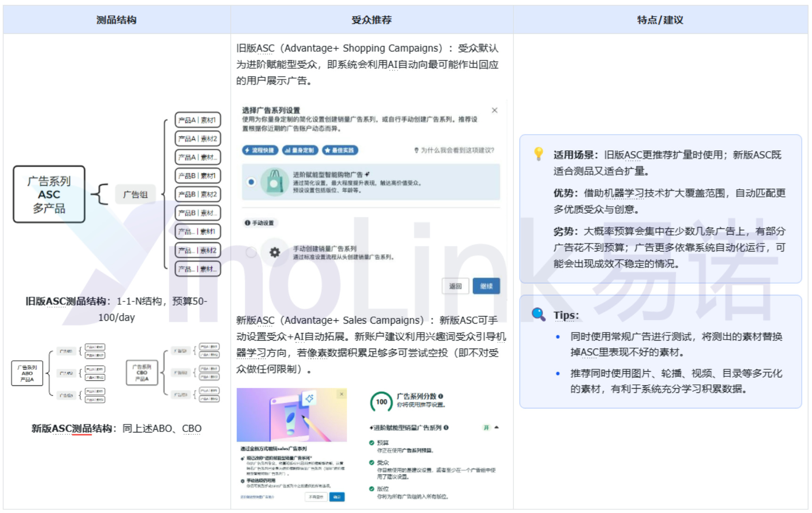Click the 手动设置 info badge
812x513 pixels.
260,223
